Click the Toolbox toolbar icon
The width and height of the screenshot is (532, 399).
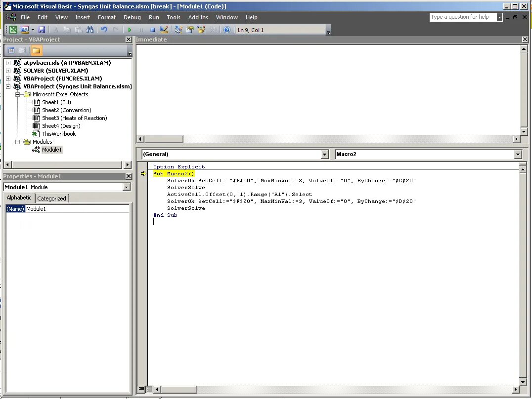click(213, 30)
